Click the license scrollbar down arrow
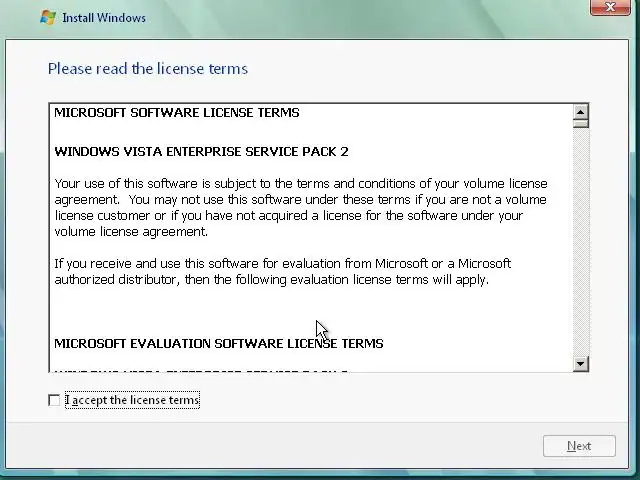Screen dimensions: 640x480 (580, 363)
